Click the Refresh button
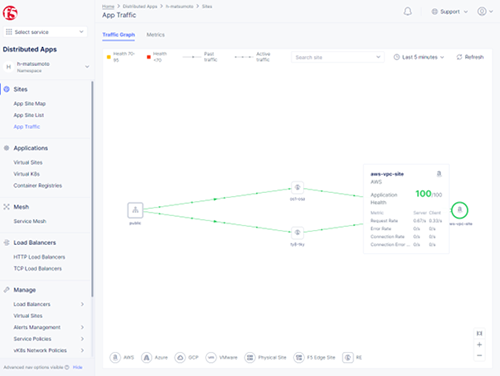This screenshot has width=500, height=376. click(x=470, y=57)
